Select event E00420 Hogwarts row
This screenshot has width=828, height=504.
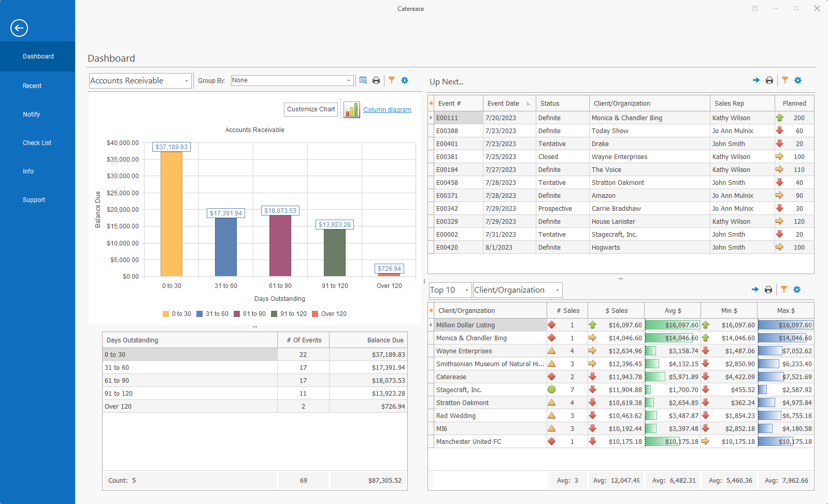coord(621,247)
